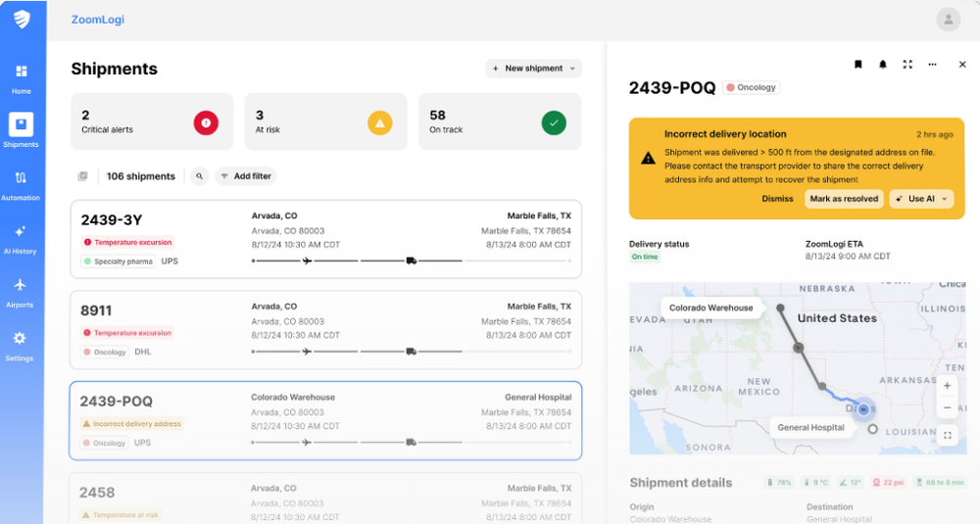This screenshot has height=524, width=980.
Task: Click the 68 hr 8 min timer indicator
Action: coord(940,482)
